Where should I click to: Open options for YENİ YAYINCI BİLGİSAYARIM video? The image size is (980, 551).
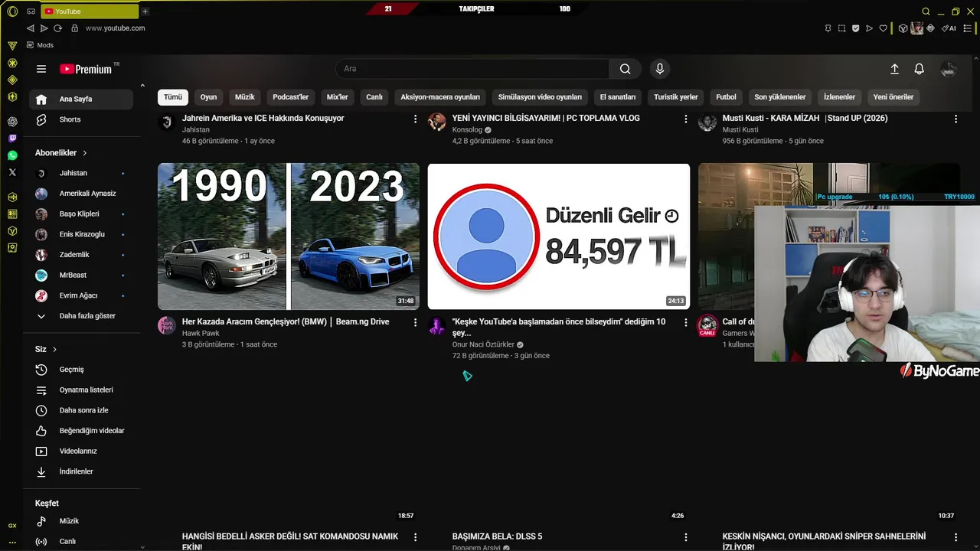pyautogui.click(x=686, y=119)
